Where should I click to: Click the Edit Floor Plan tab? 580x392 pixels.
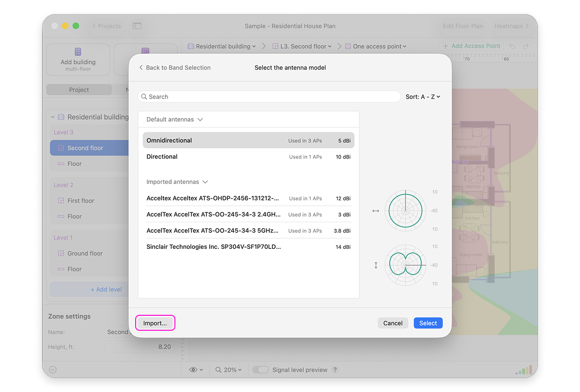click(x=463, y=26)
